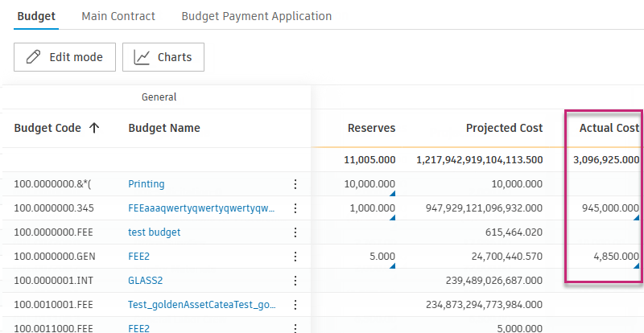Viewport: 644px width, 333px height.
Task: Click the 10,000.000 Reserves cell for Printing
Action: click(369, 184)
